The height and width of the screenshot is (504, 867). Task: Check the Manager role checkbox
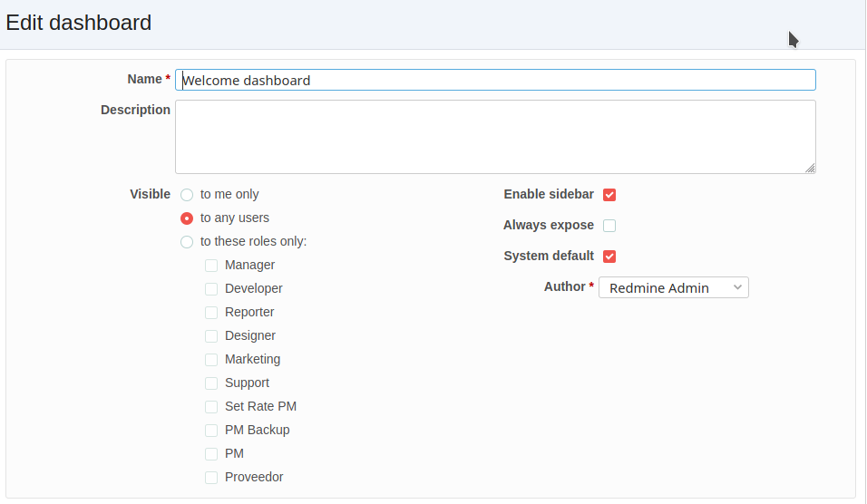click(x=211, y=266)
